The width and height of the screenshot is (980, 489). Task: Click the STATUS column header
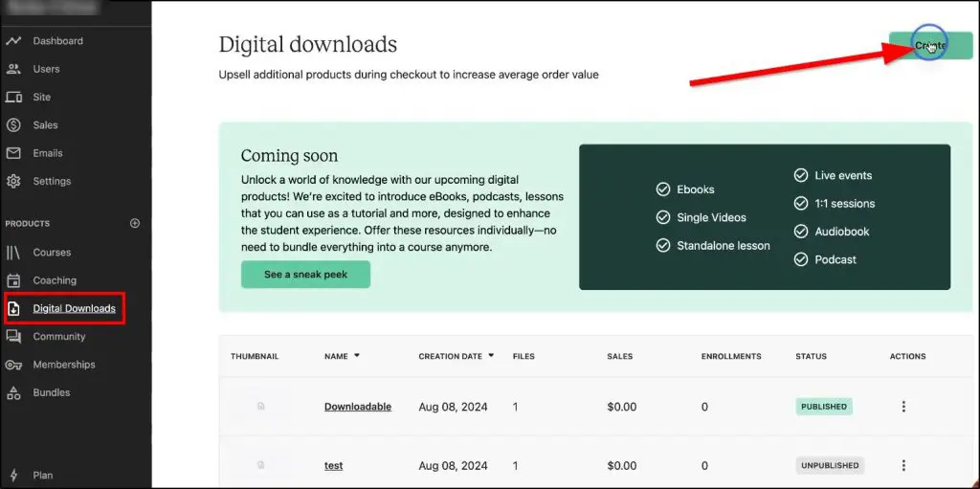tap(812, 356)
